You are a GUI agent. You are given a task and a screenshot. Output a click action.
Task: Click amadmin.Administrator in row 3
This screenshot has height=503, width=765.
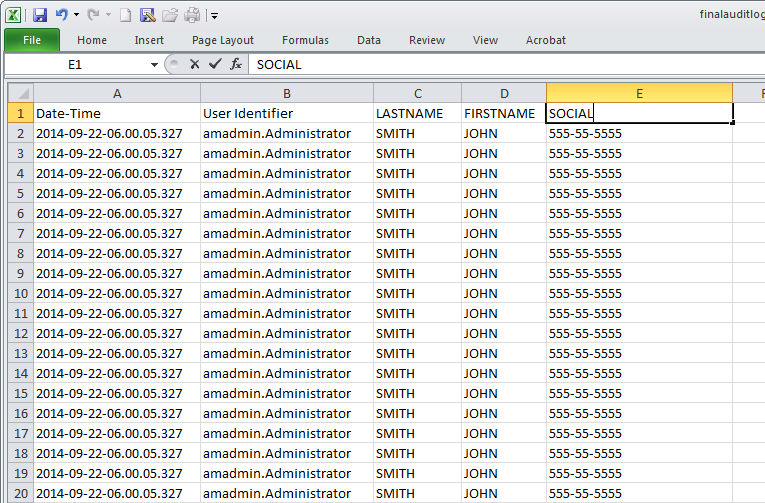pyautogui.click(x=287, y=153)
